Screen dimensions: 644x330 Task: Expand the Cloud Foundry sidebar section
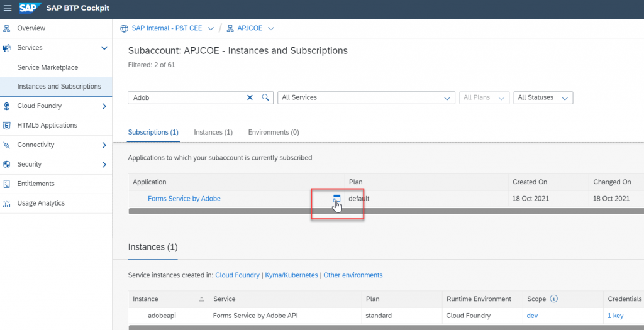coord(104,106)
